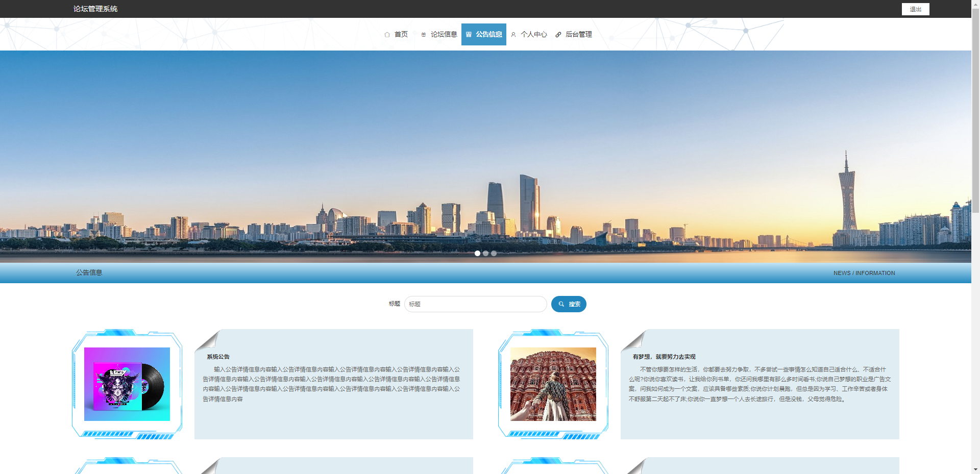Select the third carousel dot indicator
The width and height of the screenshot is (980, 474).
[x=494, y=253]
